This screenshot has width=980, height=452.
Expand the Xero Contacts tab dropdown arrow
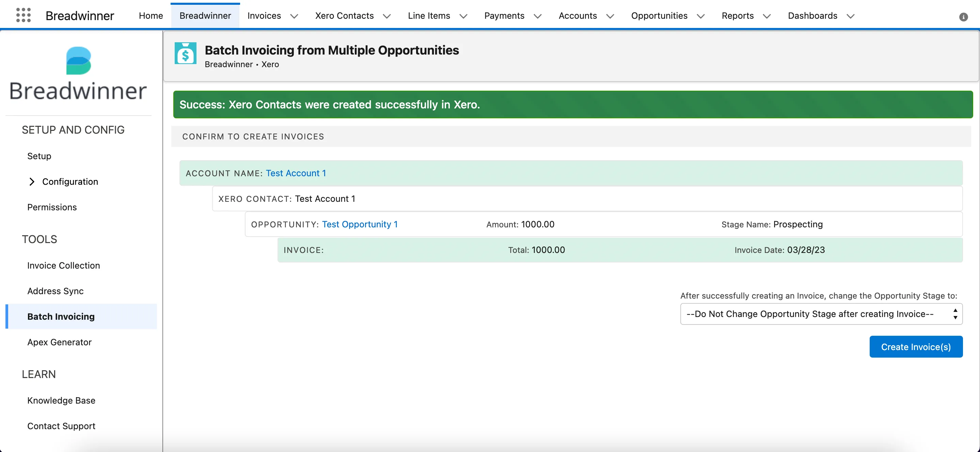coord(386,16)
